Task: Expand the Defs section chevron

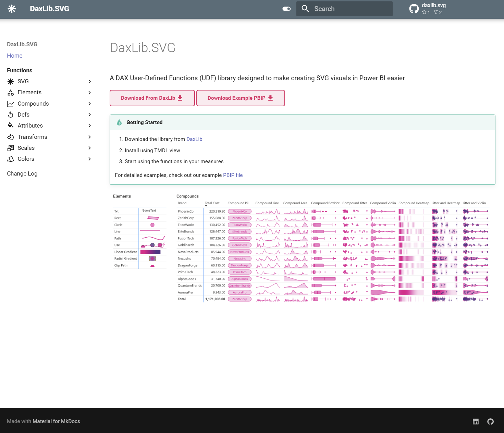Action: 89,115
